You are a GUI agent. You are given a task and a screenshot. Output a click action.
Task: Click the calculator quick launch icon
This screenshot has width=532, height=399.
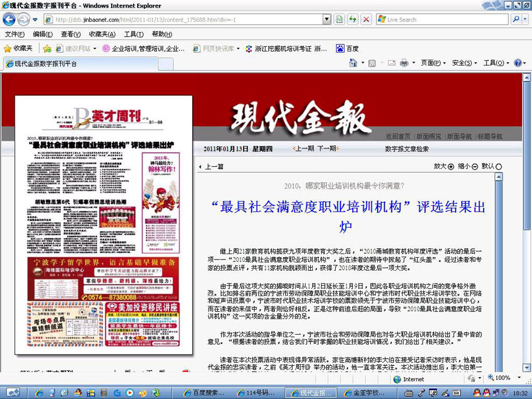[x=104, y=393]
